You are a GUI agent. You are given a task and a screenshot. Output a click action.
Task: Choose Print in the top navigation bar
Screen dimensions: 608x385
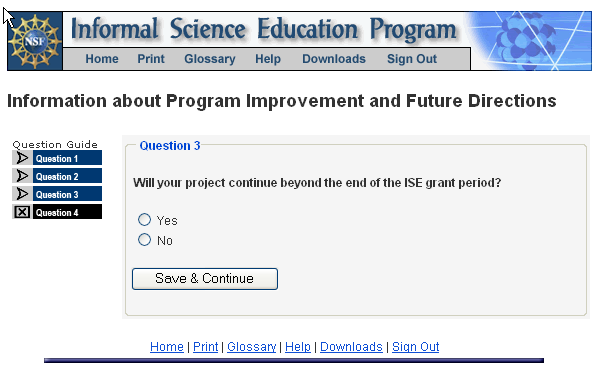click(x=151, y=59)
